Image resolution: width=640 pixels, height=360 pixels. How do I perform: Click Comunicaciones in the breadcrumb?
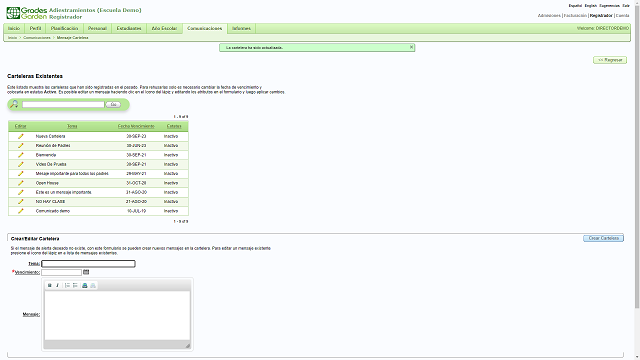click(x=37, y=38)
